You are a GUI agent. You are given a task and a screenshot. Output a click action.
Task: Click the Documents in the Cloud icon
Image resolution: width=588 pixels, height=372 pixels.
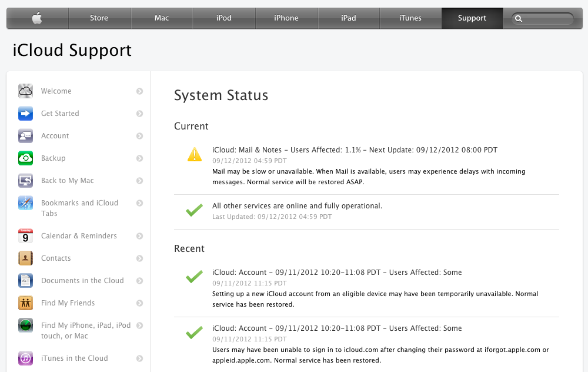coord(25,280)
